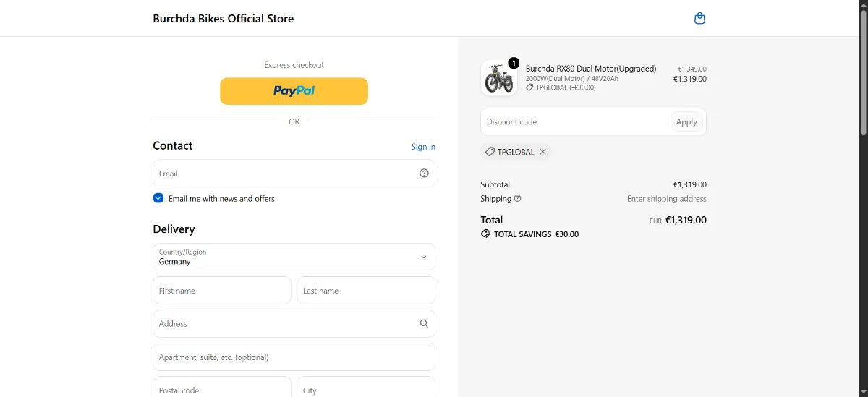Click the Express checkout label
Viewport: 868px width, 397px height.
(x=294, y=65)
